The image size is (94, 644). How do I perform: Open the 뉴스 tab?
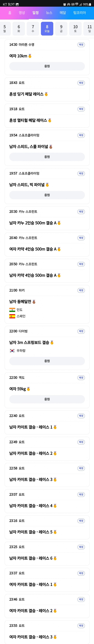[x=49, y=12]
